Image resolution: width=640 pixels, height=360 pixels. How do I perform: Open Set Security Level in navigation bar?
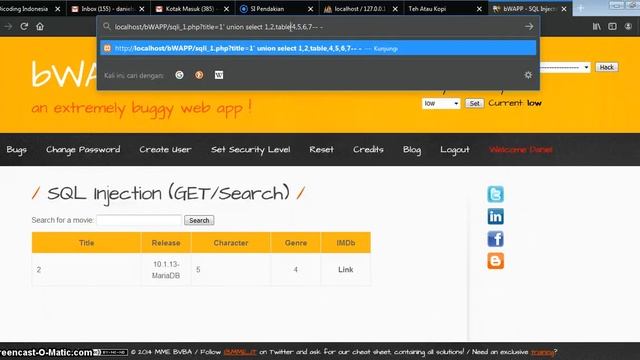[251, 150]
